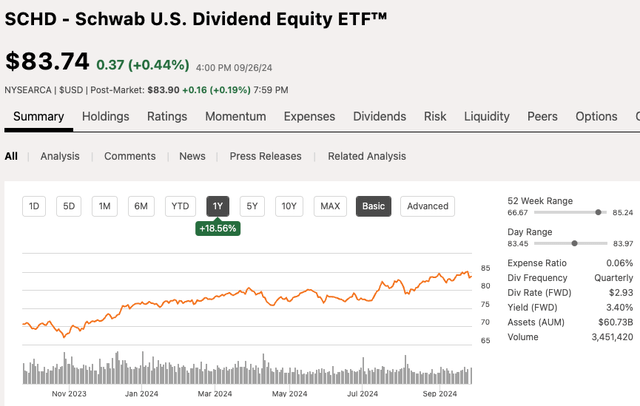Switch to the Ratings tab

[167, 117]
